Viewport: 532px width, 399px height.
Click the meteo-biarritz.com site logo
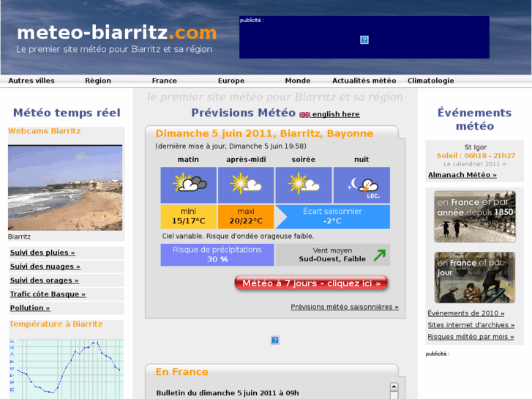point(116,33)
